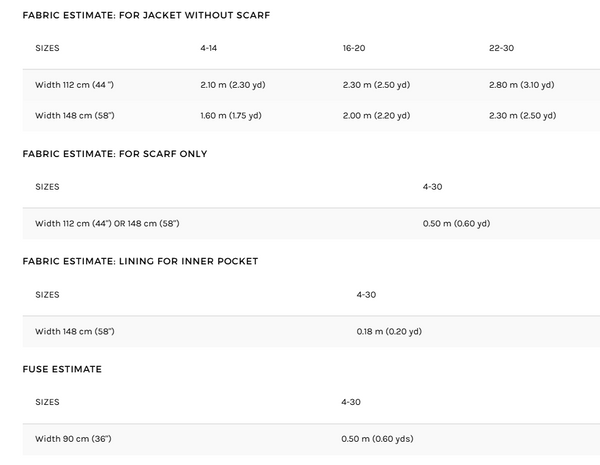Click the 'Width 112 cm (44") OR 148 cm (58")' label
Viewport: 600px width, 465px height.
[107, 224]
